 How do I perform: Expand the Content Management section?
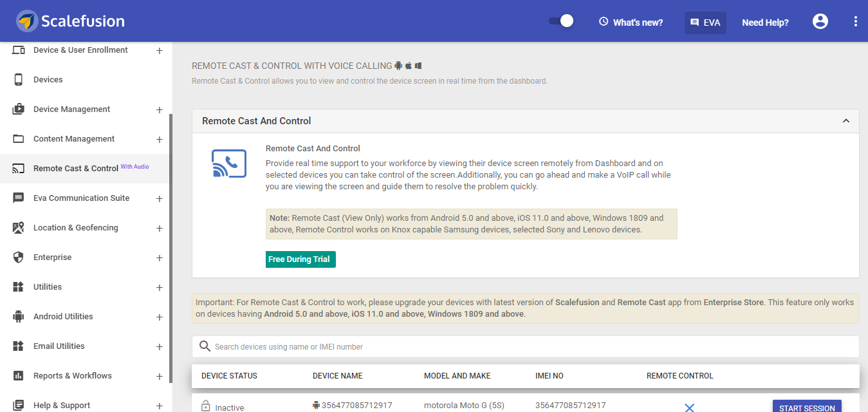point(160,140)
